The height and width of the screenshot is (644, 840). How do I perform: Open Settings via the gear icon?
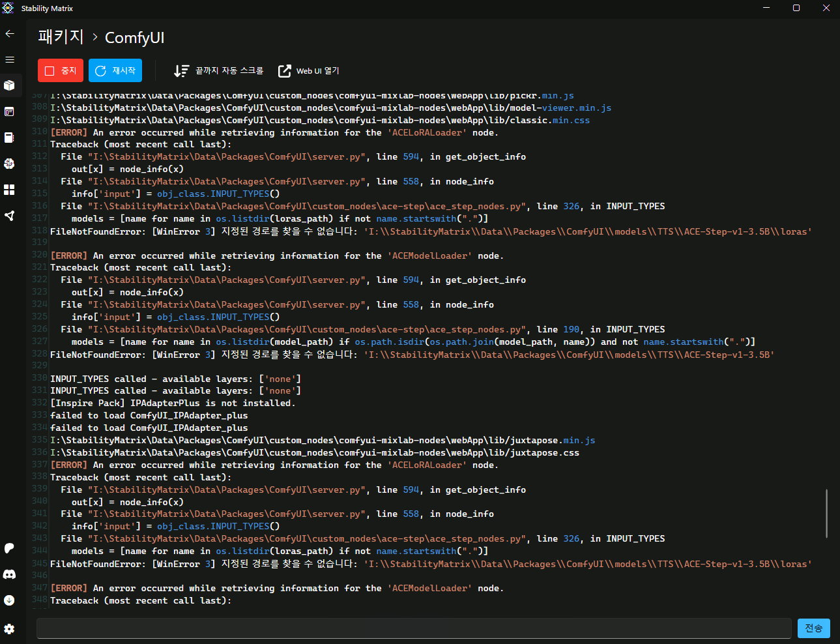pos(10,629)
